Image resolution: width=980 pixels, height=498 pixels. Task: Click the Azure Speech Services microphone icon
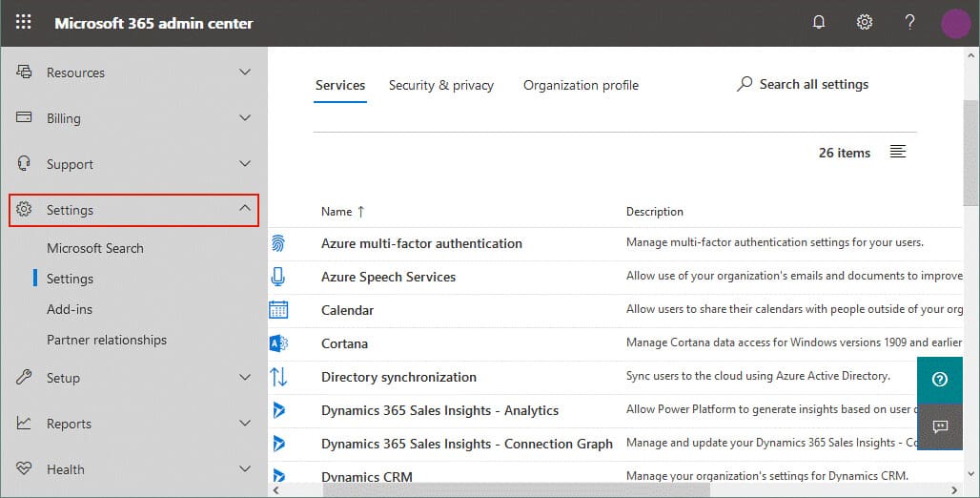[x=278, y=277]
